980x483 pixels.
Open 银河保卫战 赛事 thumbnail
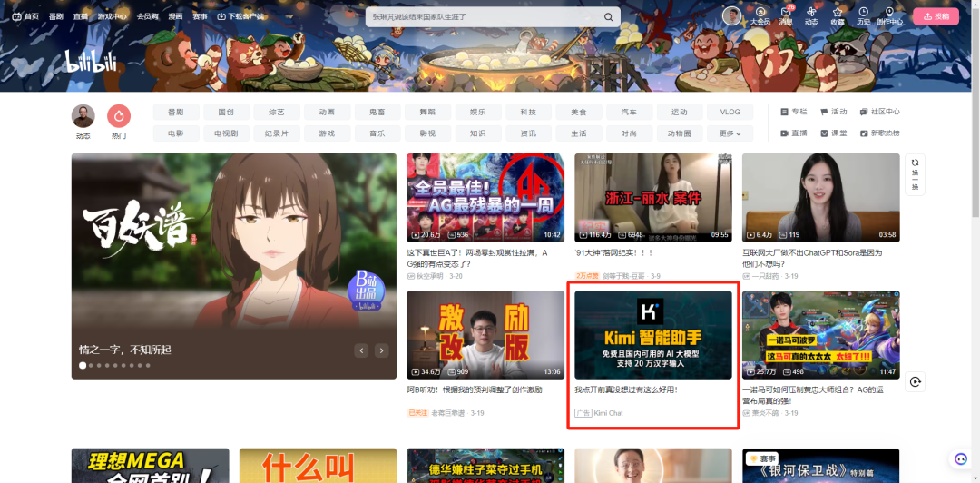point(820,466)
